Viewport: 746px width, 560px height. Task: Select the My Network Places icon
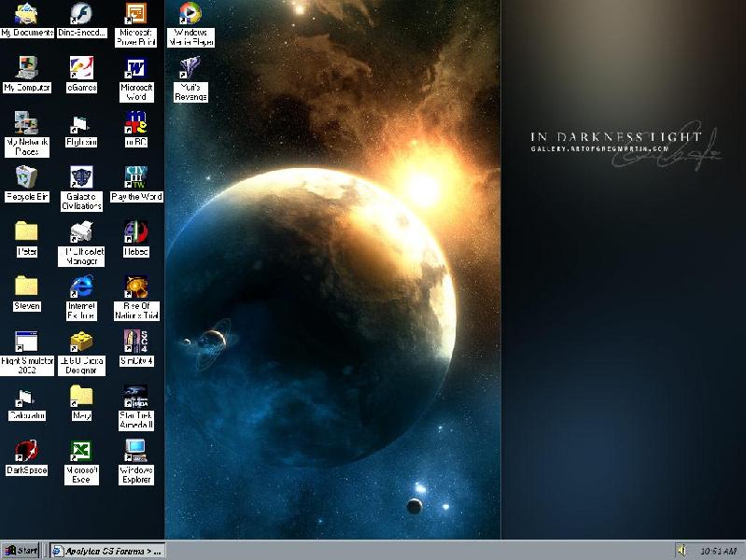[26, 123]
